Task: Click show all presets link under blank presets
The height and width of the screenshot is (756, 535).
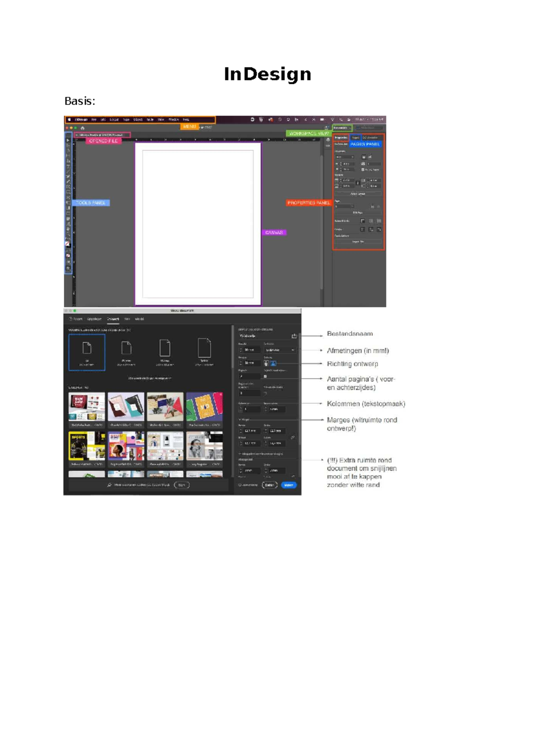Action: (x=150, y=378)
